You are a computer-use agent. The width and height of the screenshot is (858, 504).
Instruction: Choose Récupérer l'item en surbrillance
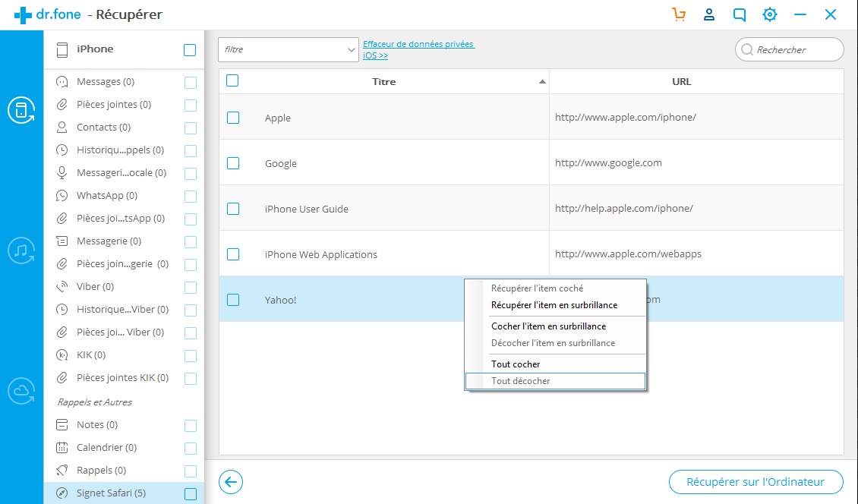(x=554, y=305)
